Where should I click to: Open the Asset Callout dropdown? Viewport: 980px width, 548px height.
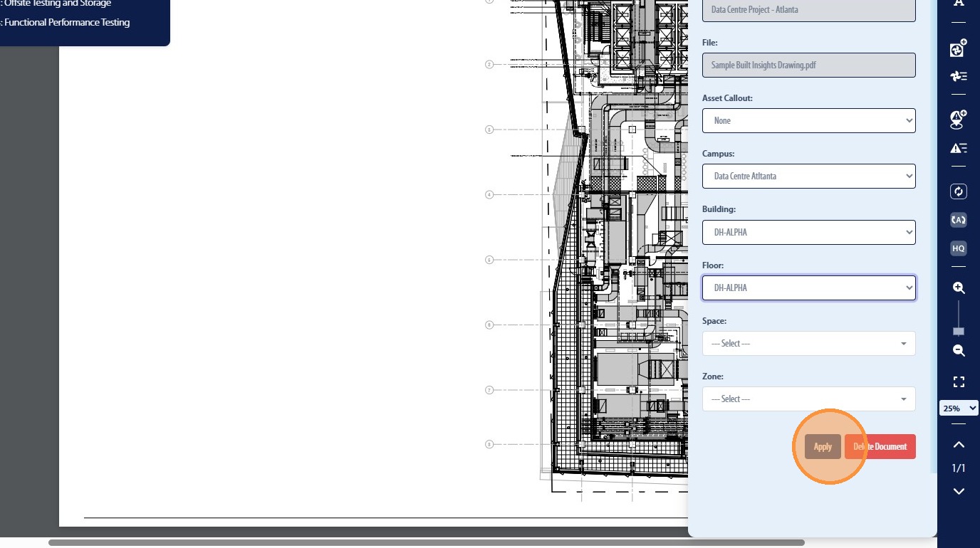(809, 120)
